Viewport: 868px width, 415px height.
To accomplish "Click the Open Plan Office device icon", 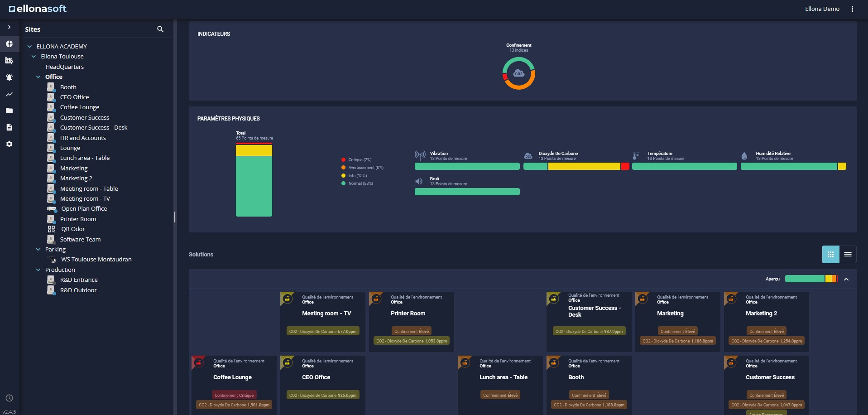I will click(52, 209).
